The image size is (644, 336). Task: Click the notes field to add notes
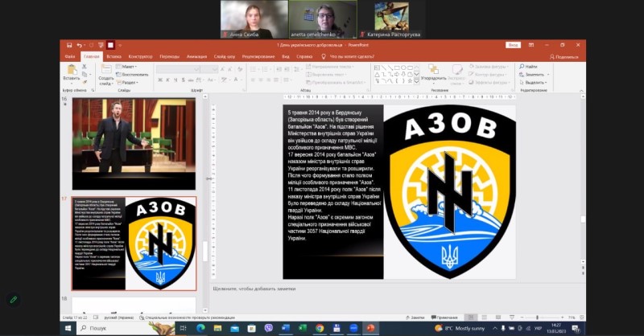396,289
